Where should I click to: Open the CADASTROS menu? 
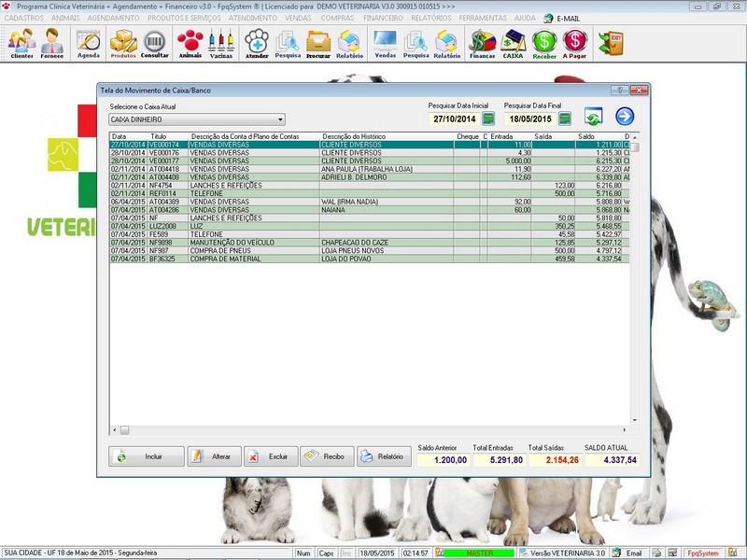click(x=24, y=18)
